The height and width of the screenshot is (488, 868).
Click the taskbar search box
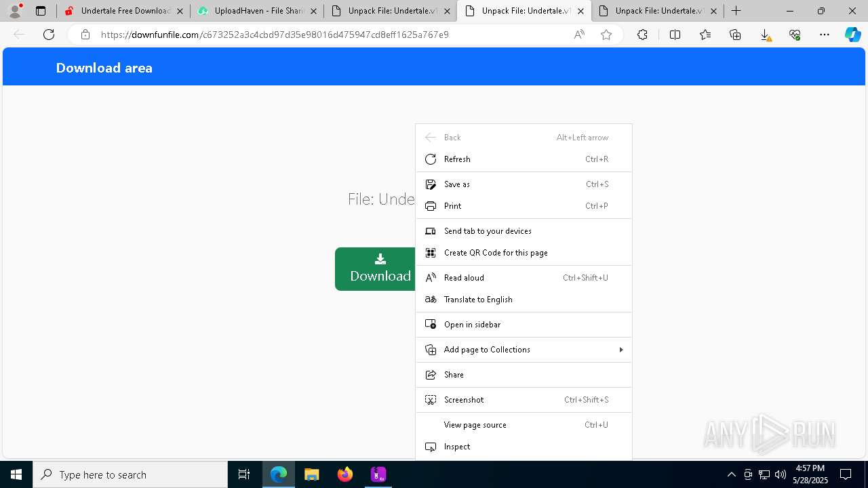point(130,474)
